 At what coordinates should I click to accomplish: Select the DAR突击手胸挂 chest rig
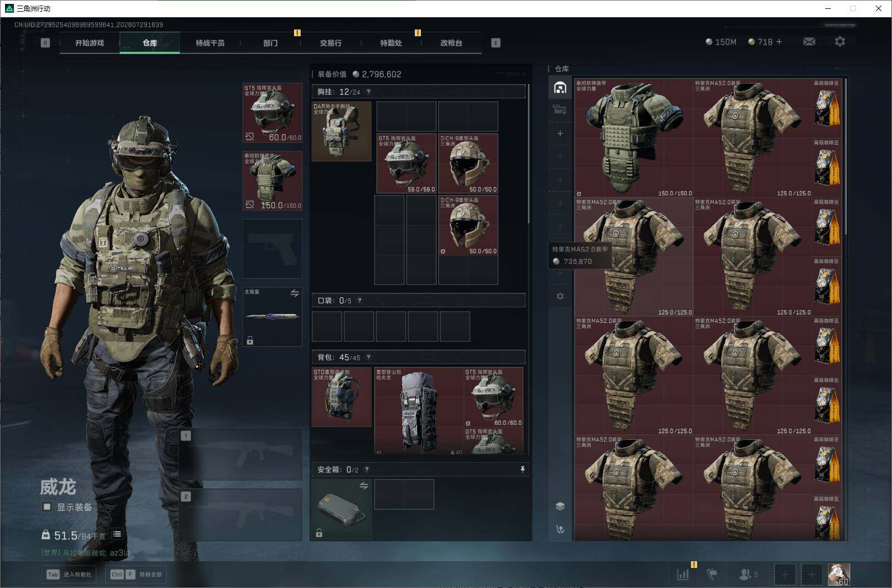pos(341,131)
